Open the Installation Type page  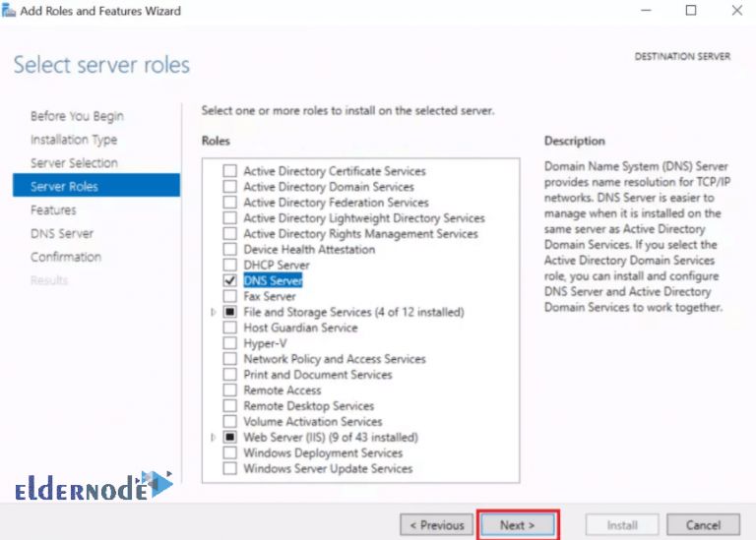74,140
